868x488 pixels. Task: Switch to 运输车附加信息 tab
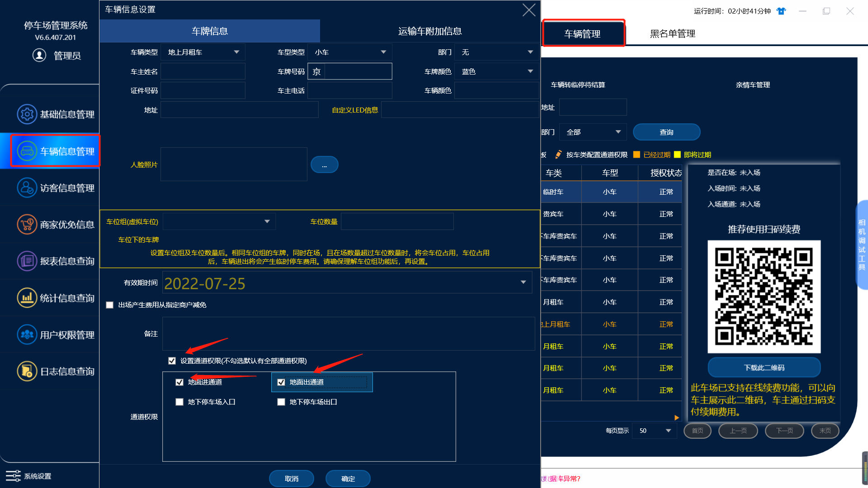click(430, 31)
